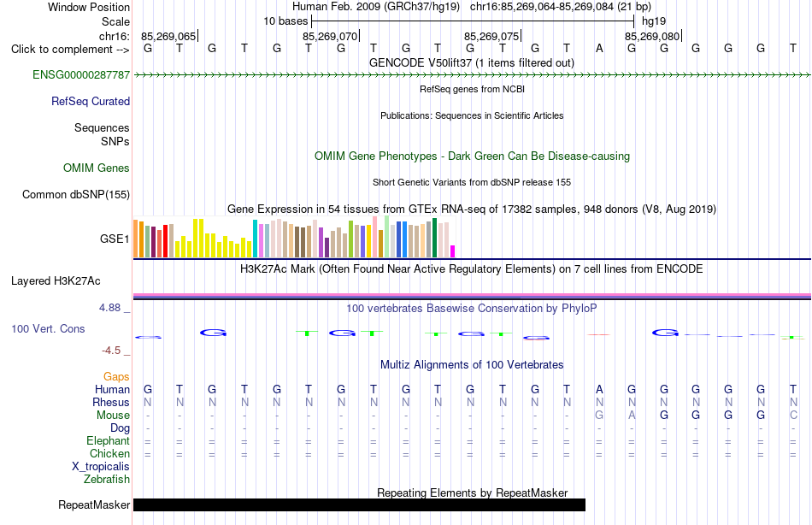This screenshot has height=525, width=812.
Task: Click 'RefSeq genes from NCBI' title
Action: click(x=472, y=89)
